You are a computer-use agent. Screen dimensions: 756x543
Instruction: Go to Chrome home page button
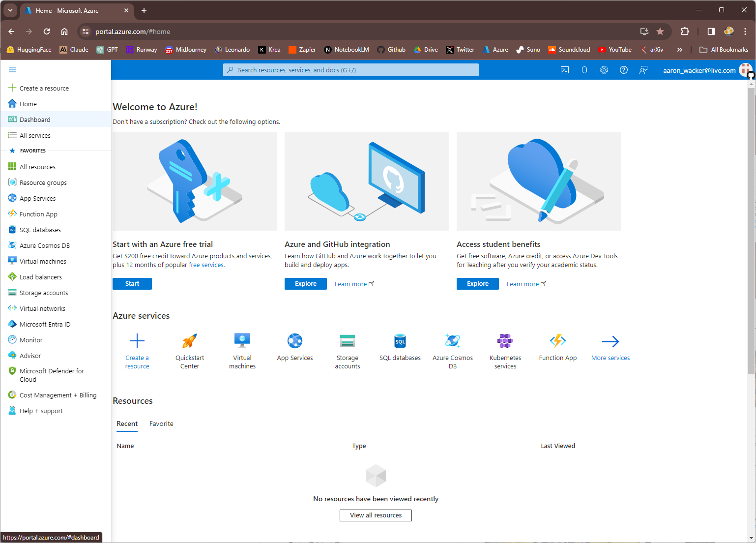coord(64,31)
